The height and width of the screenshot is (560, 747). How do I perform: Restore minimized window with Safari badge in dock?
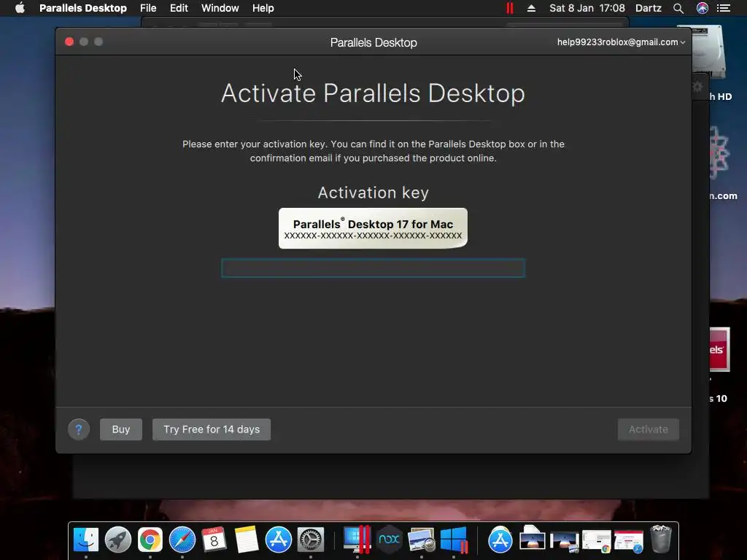pyautogui.click(x=628, y=541)
